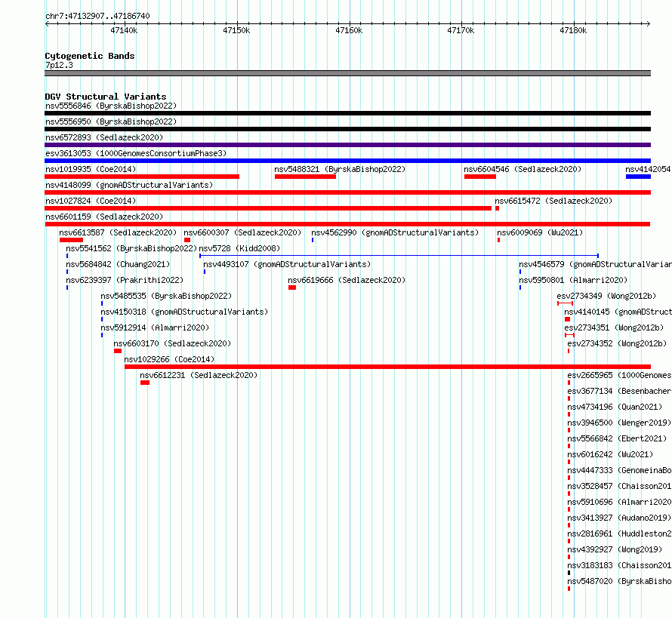Viewport: 672px width, 618px height.
Task: Click nsv5910696 (Almarri2020) label
Action: click(619, 502)
